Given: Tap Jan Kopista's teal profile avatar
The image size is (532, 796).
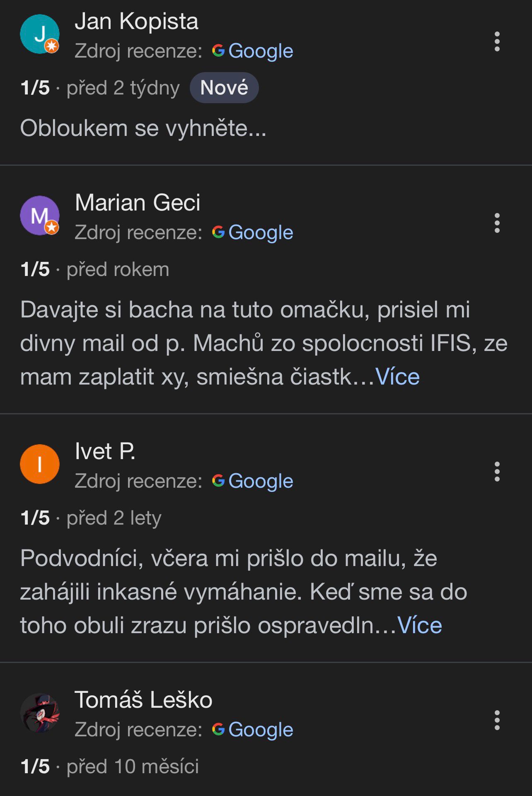Looking at the screenshot, I should (x=40, y=34).
